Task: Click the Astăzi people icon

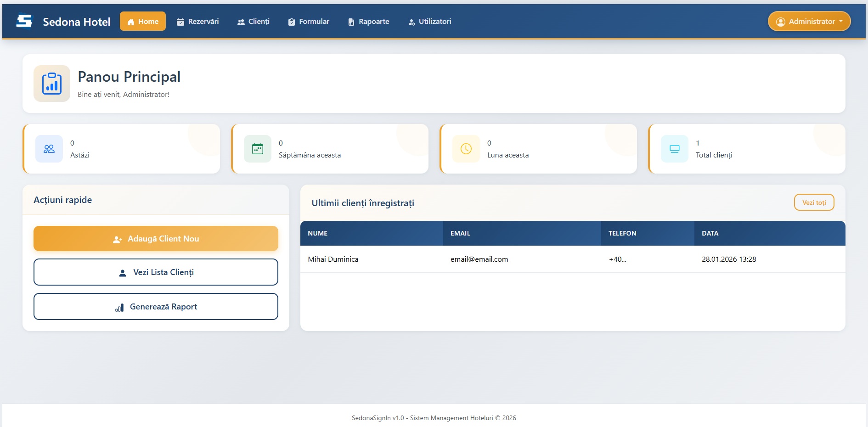Action: pos(49,149)
